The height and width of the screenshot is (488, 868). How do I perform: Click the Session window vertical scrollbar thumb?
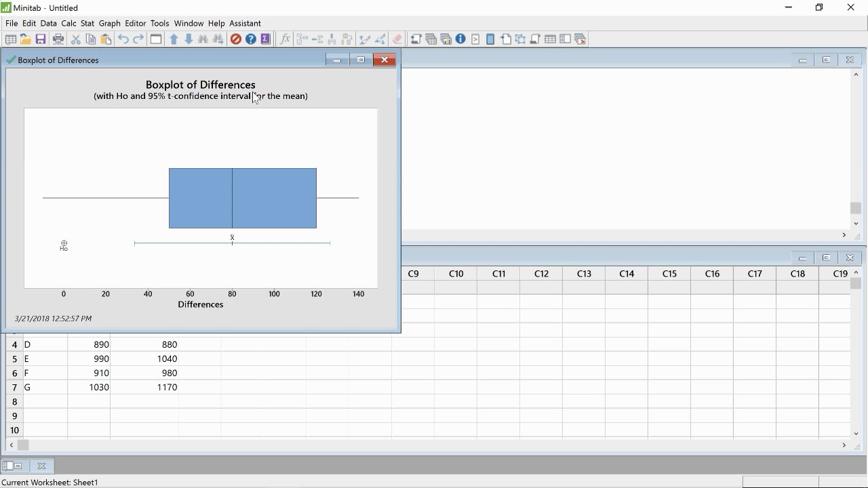pos(856,209)
